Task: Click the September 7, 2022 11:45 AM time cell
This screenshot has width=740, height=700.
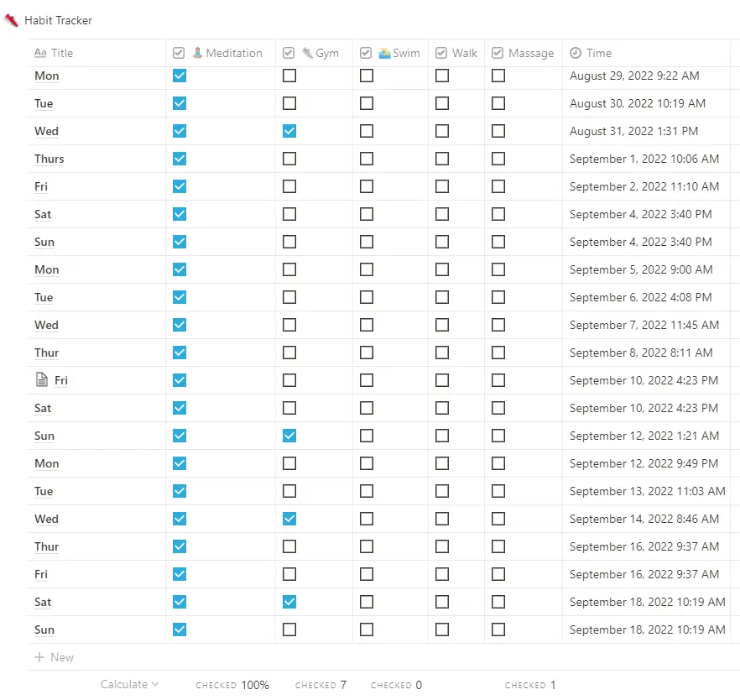Action: click(644, 325)
